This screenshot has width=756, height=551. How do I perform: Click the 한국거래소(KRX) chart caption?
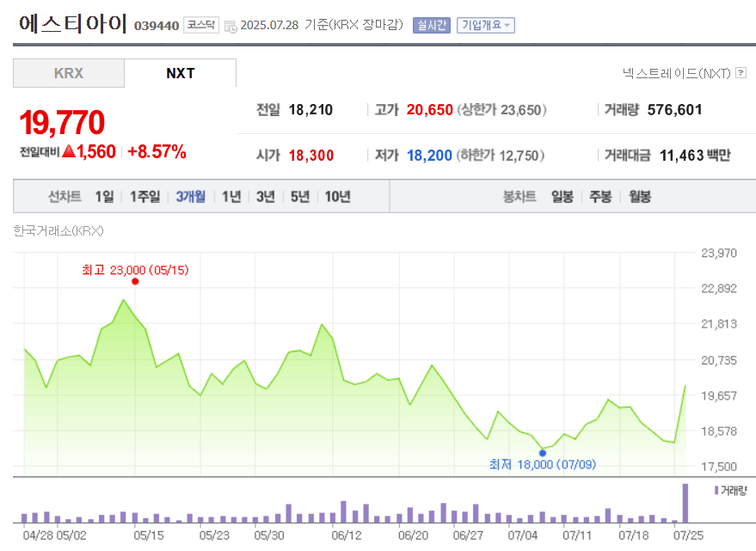[x=58, y=231]
